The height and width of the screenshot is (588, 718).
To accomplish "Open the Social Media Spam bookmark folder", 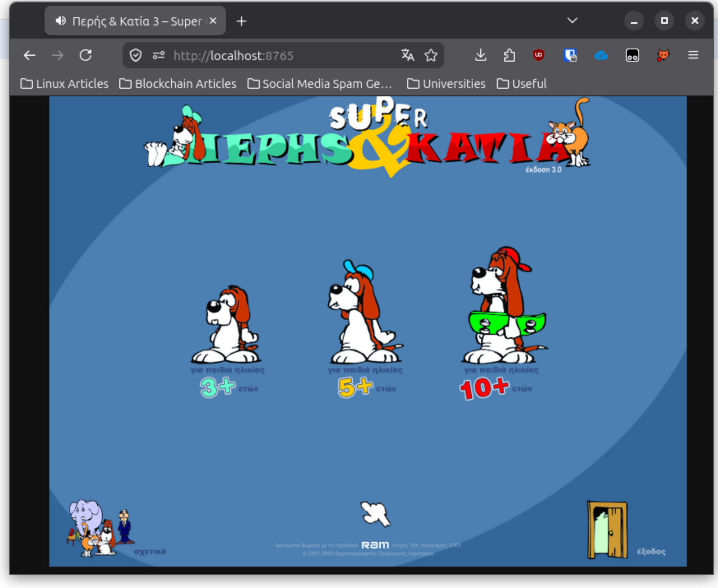I will click(320, 84).
